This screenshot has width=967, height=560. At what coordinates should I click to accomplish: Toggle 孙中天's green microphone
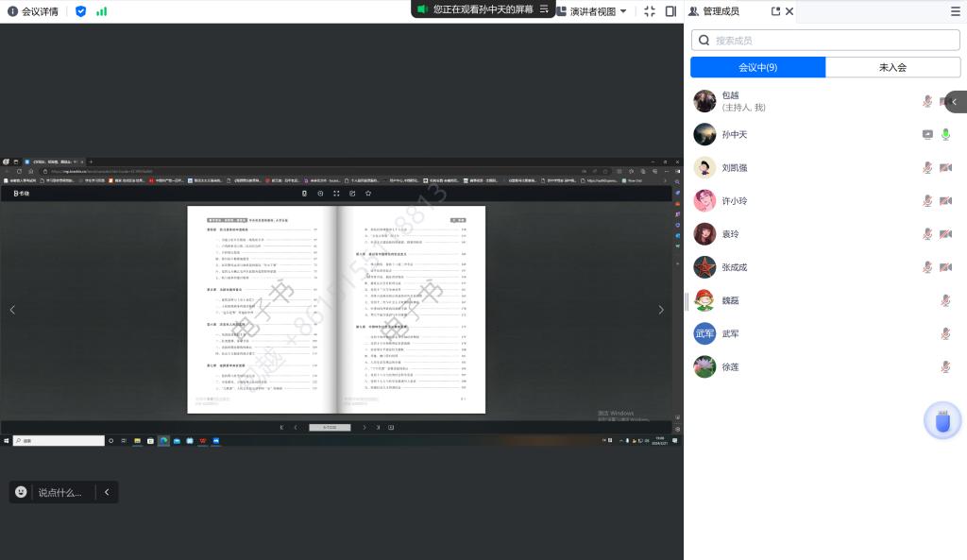click(945, 135)
